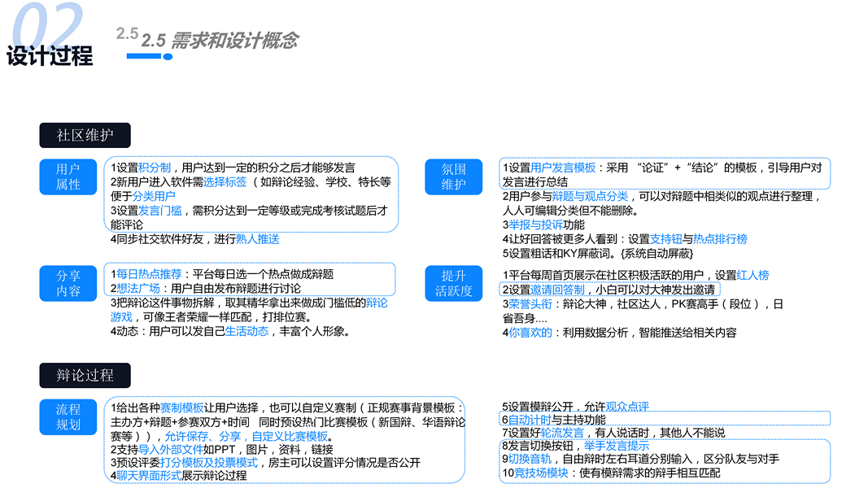
Task: Click the blue text 轮流发言
Action: pyautogui.click(x=562, y=433)
